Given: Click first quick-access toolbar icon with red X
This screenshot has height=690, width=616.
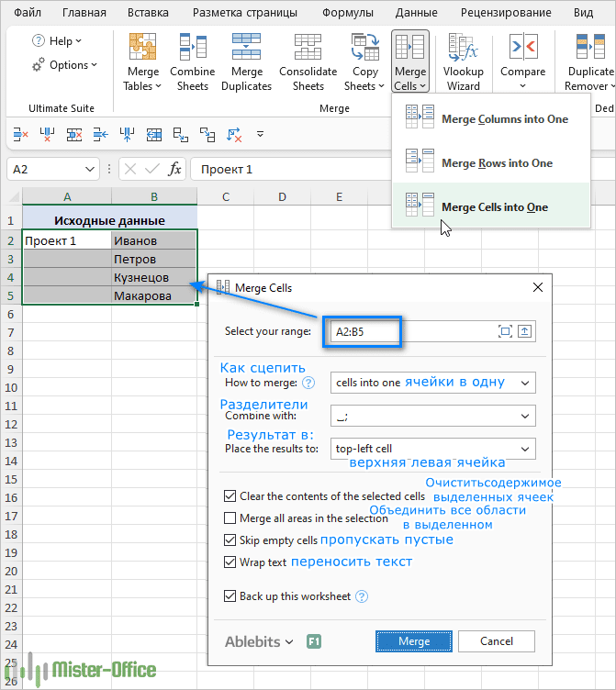Looking at the screenshot, I should pos(21,134).
